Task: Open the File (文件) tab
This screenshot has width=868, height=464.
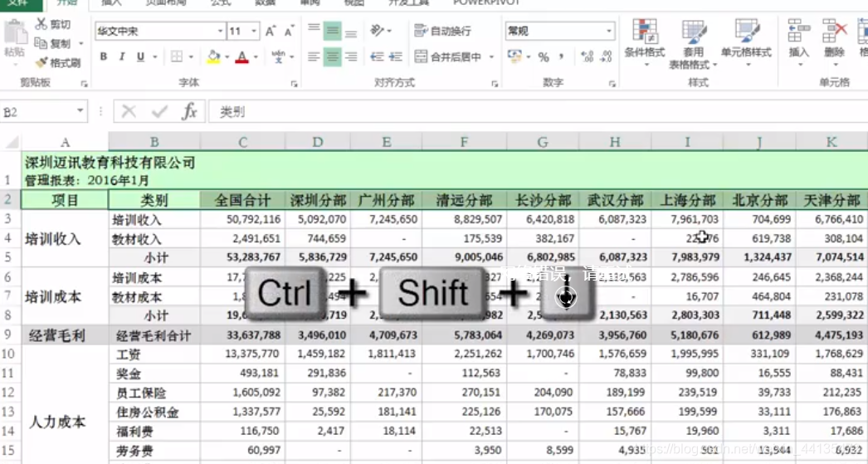Action: tap(19, 3)
